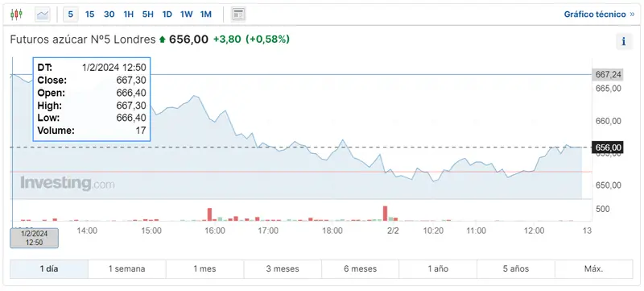Choose the 30 minute interval
The image size is (644, 291).
pos(109,15)
